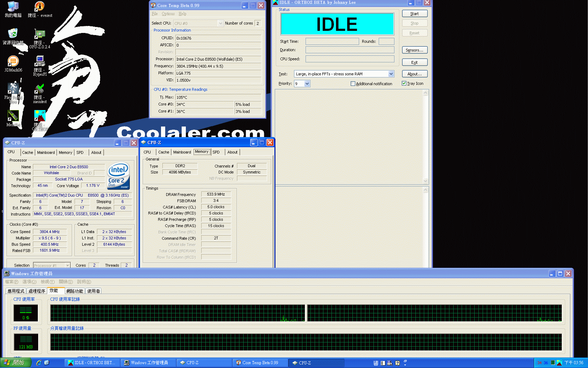588x368 pixels.
Task: Launch the 3DMark06 desktop icon
Action: (13, 61)
